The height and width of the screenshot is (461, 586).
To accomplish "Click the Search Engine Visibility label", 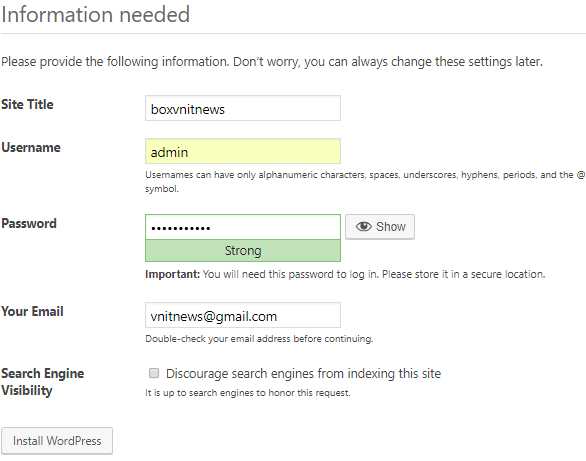I will tap(43, 382).
